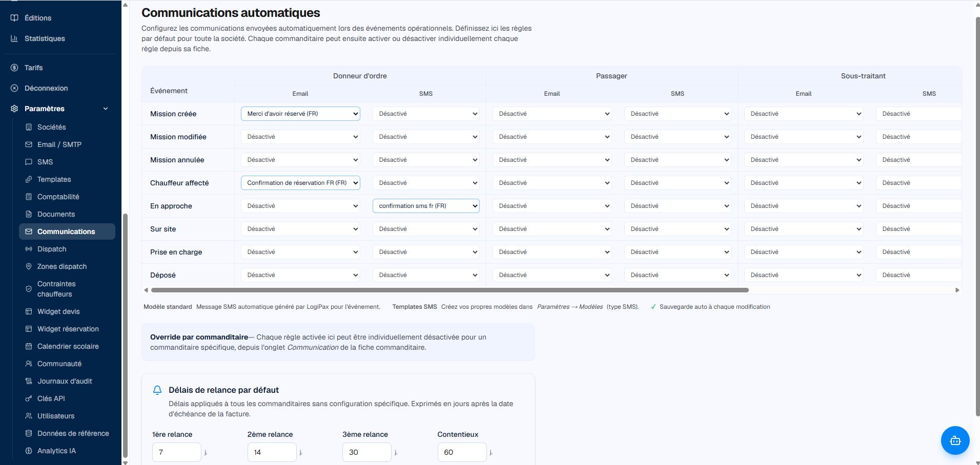Open Données de référence page
This screenshot has width=980, height=465.
pyautogui.click(x=67, y=433)
